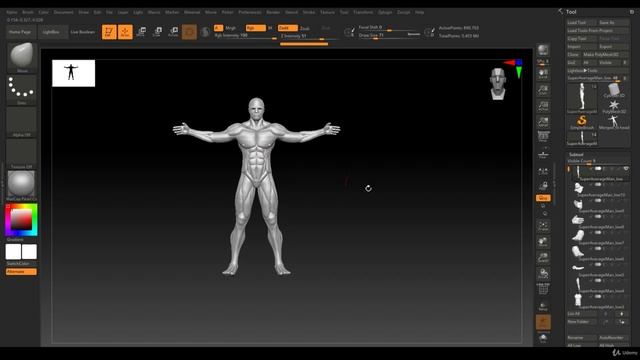Toggle the lock camera icon

pos(543,186)
